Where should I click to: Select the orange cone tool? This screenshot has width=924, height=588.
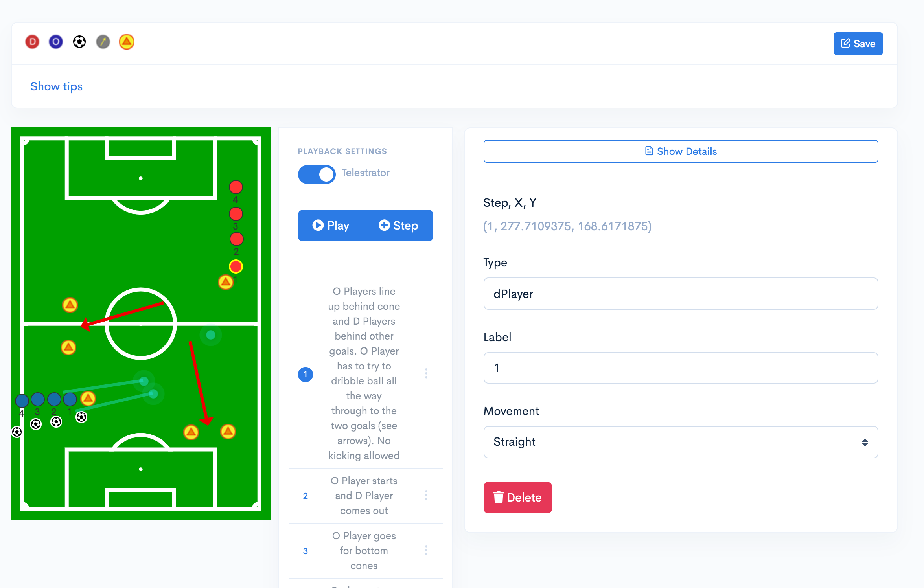click(127, 42)
